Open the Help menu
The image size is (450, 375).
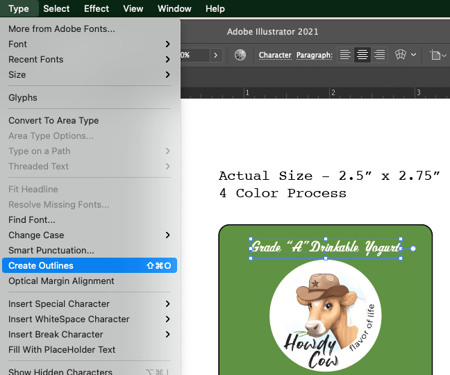point(215,8)
